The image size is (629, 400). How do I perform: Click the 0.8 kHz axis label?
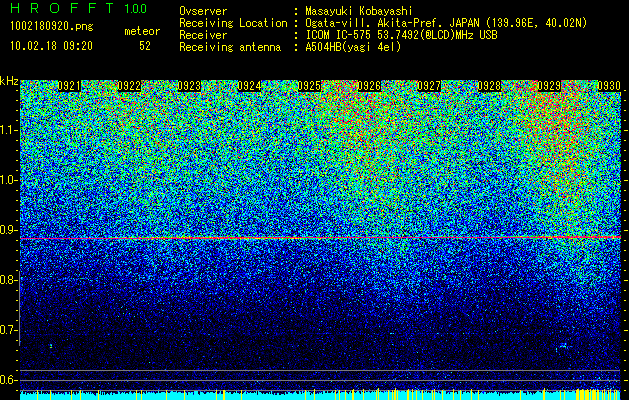pos(8,280)
